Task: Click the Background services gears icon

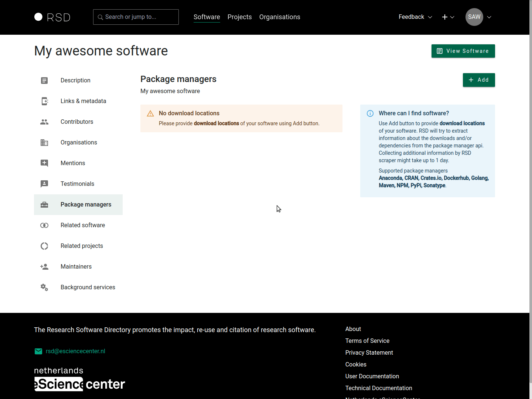Action: (44, 287)
